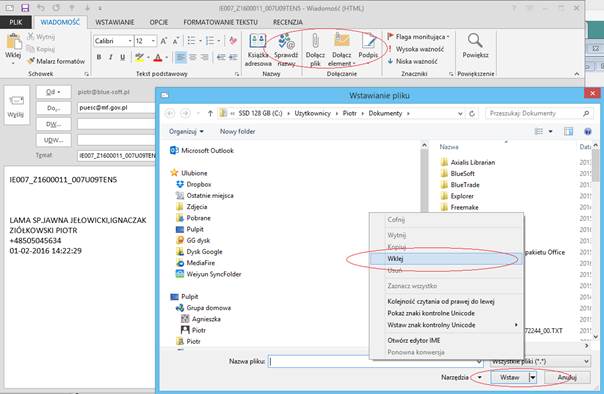Click Flaga monitująca follow-up flag
Viewport: 604px width, 394px height.
coord(418,37)
